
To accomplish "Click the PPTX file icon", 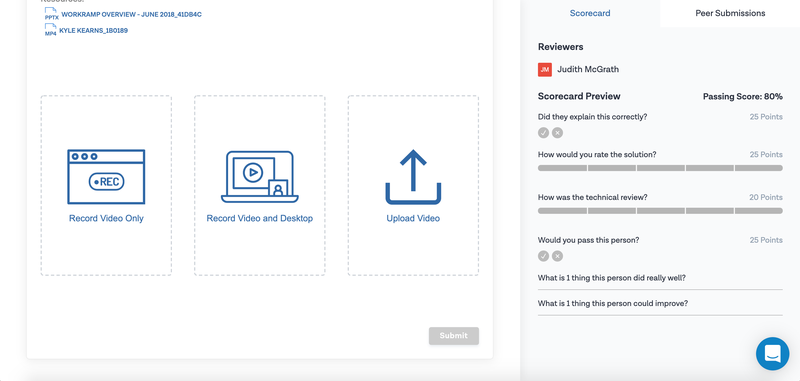I will pyautogui.click(x=52, y=14).
